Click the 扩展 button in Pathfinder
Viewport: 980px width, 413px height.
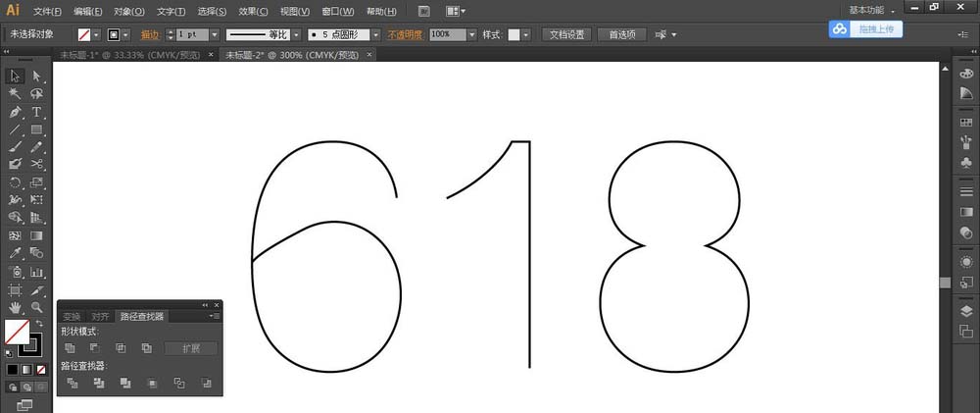[191, 348]
